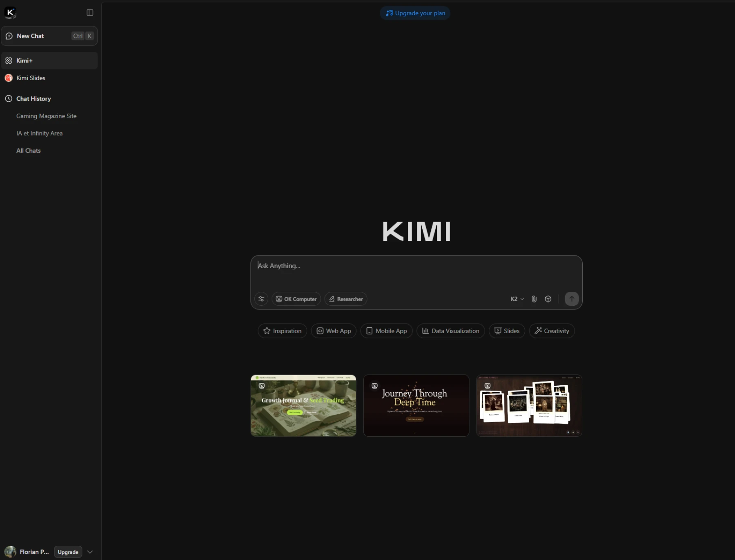The width and height of the screenshot is (735, 560).
Task: Select the Data Visualization suggestion chip
Action: 450,331
